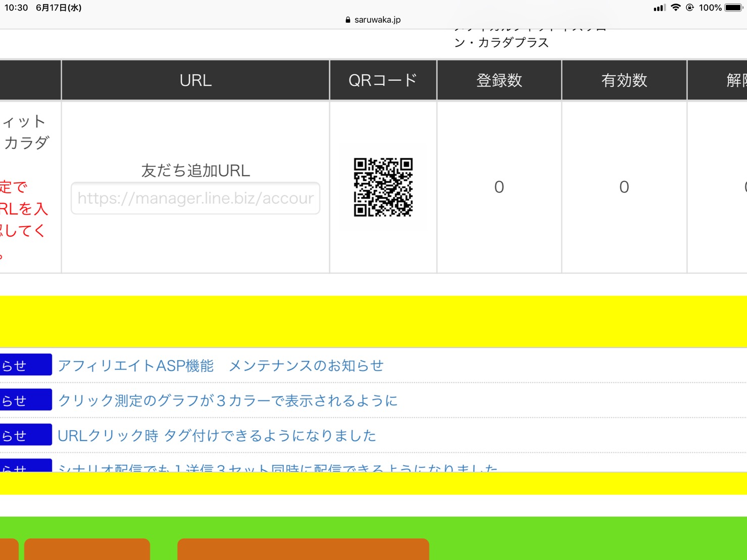Image resolution: width=747 pixels, height=560 pixels.
Task: Click the blue tag beside URLクリック時 notice
Action: [25, 434]
